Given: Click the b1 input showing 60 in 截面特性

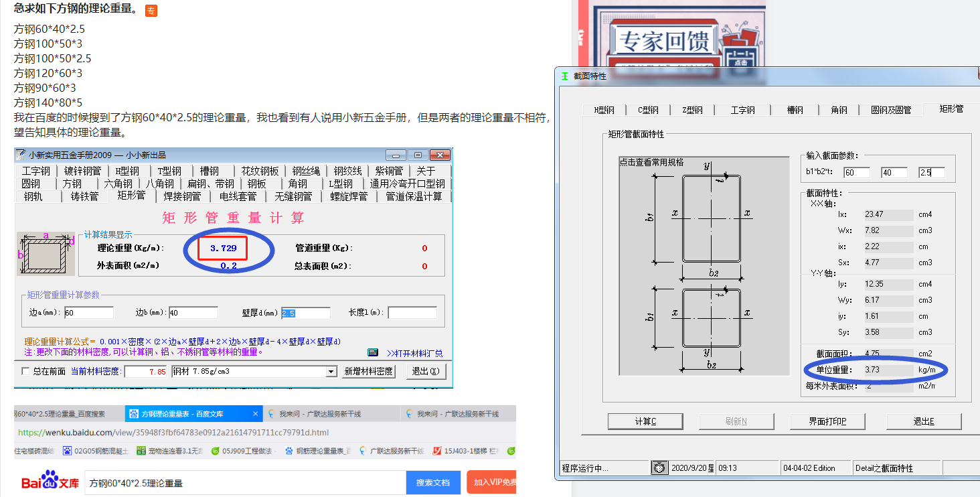Looking at the screenshot, I should [856, 172].
